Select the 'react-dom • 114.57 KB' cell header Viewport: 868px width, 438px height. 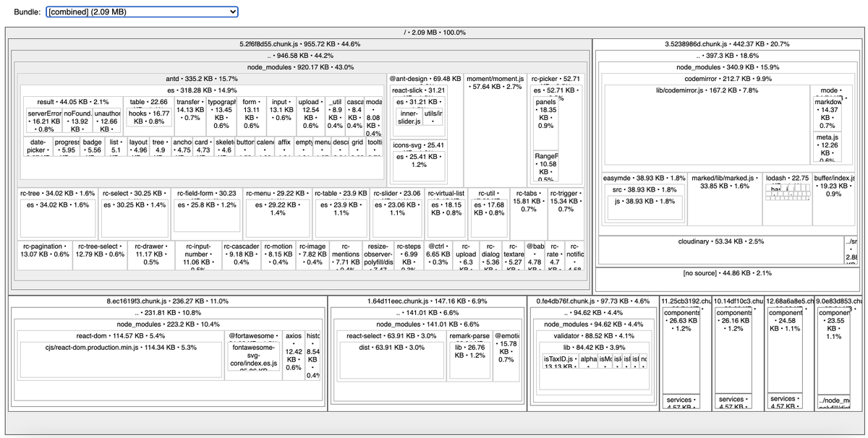[x=119, y=335]
